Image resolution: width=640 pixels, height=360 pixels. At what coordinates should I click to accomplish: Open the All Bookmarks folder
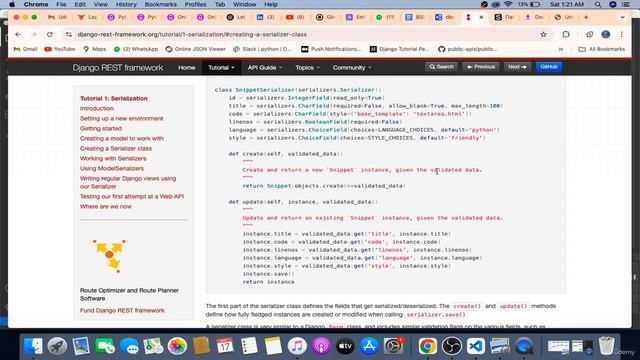pos(602,49)
